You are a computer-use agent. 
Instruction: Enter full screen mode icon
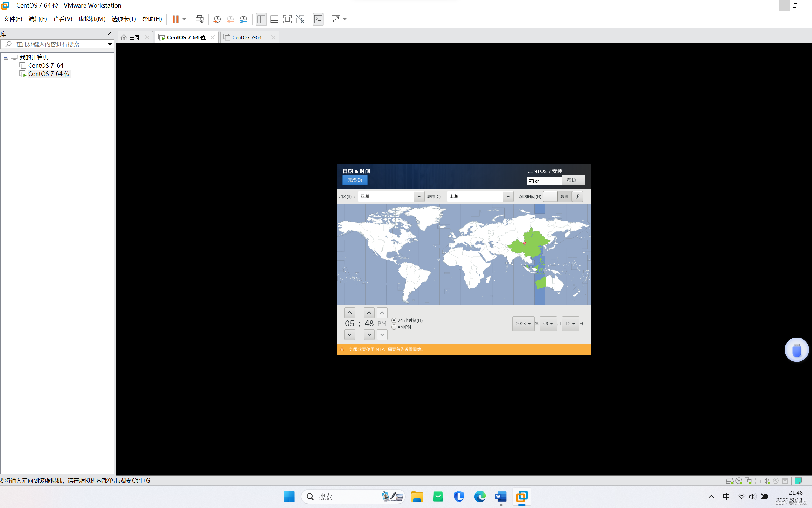coord(287,19)
